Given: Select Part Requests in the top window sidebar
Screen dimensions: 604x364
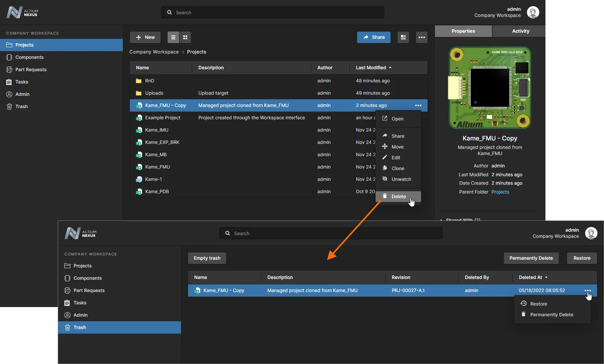Looking at the screenshot, I should 61,70.
